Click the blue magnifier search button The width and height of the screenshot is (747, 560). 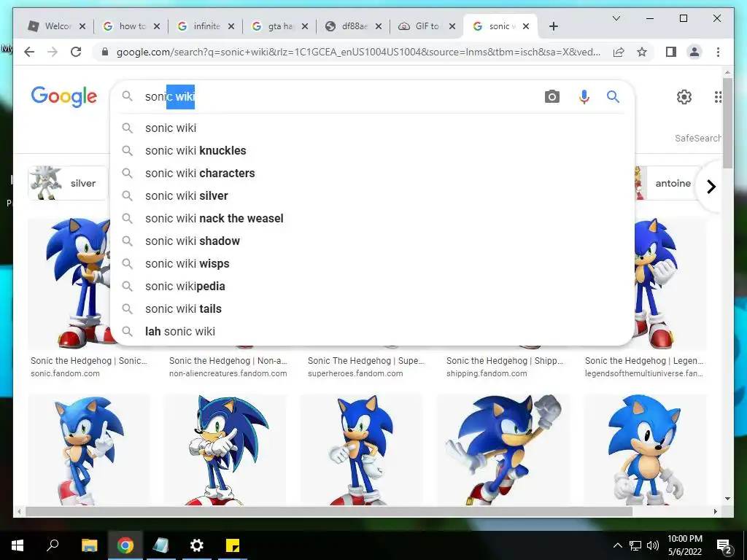pyautogui.click(x=613, y=97)
